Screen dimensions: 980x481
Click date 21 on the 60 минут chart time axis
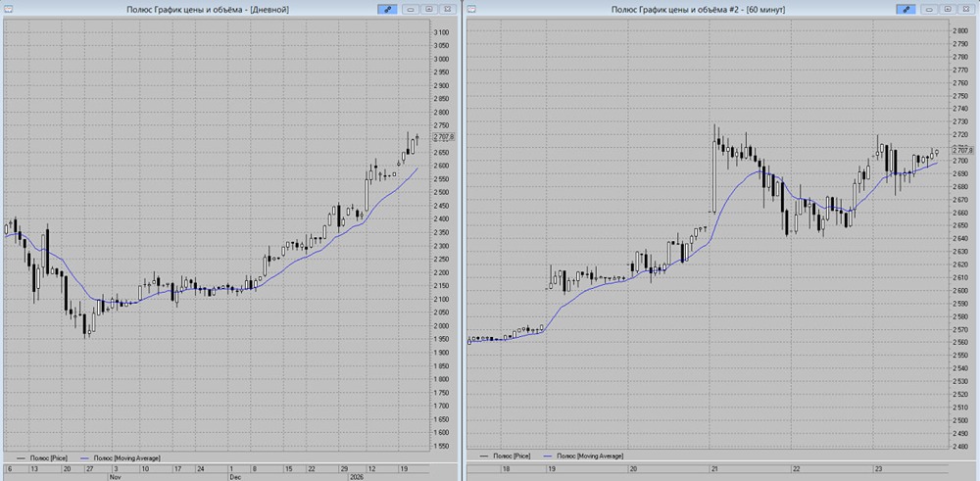tap(713, 468)
